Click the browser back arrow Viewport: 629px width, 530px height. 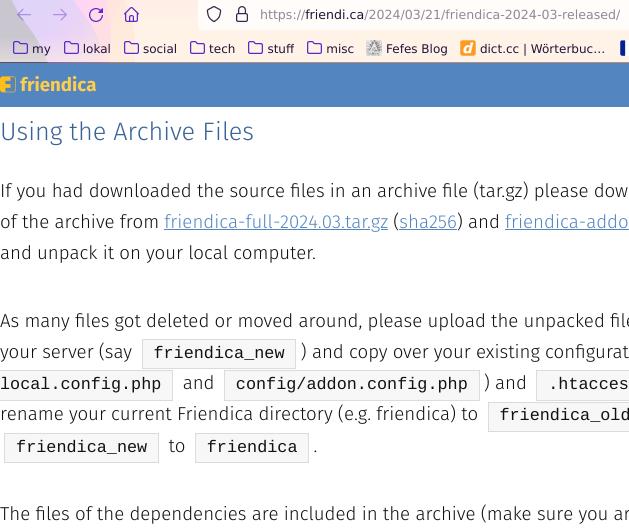click(x=24, y=15)
